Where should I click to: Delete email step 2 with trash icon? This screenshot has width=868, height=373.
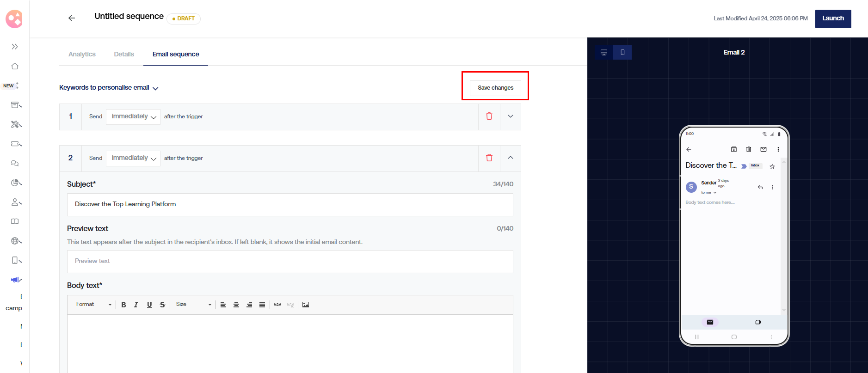(x=489, y=158)
